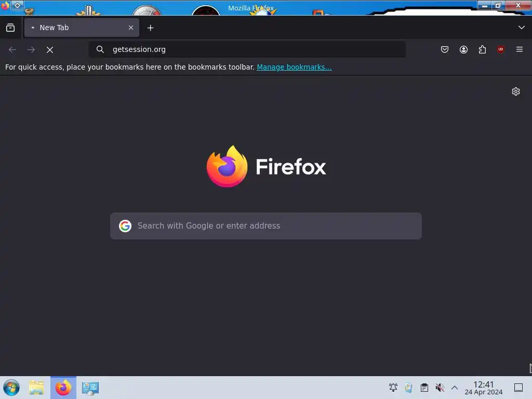Personalize new tab with gear icon

[x=516, y=91]
